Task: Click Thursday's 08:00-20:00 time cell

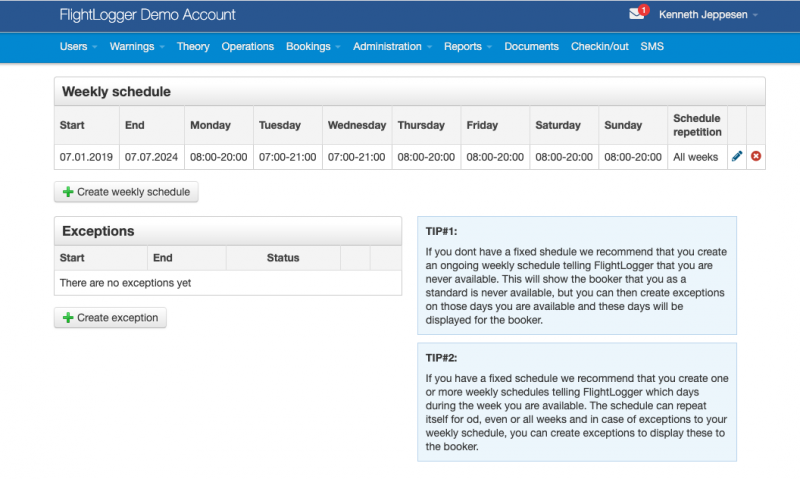Action: coord(426,157)
